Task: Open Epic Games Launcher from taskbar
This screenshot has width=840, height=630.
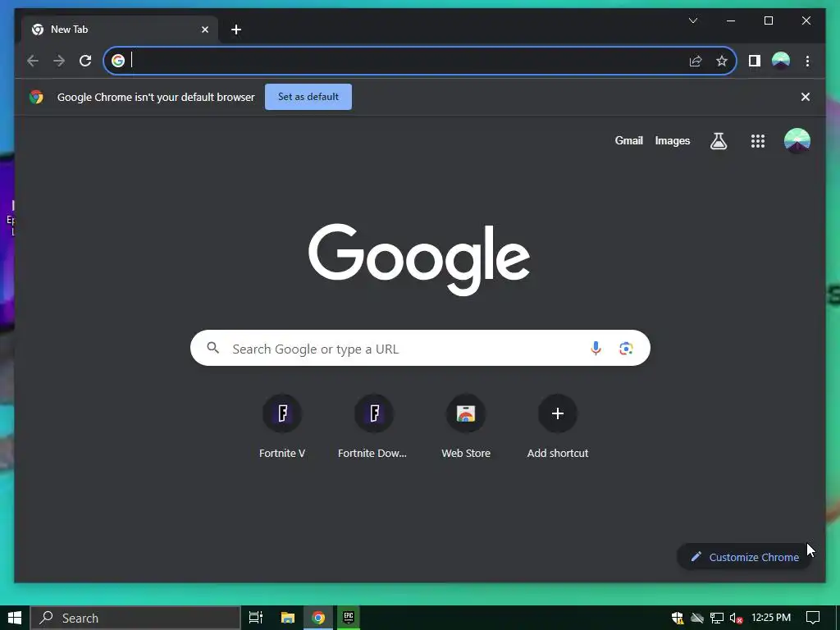Action: coord(348,618)
